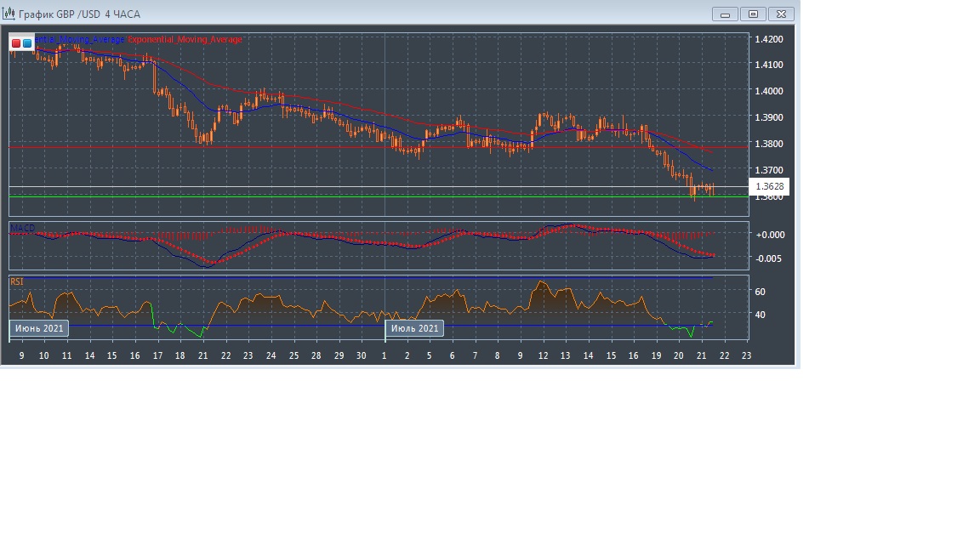The image size is (980, 551).
Task: Click the candlestick chart icon in title bar
Action: 9,14
